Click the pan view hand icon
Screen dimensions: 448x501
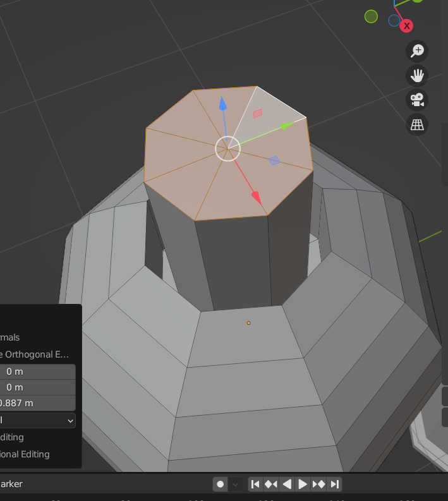click(x=417, y=76)
